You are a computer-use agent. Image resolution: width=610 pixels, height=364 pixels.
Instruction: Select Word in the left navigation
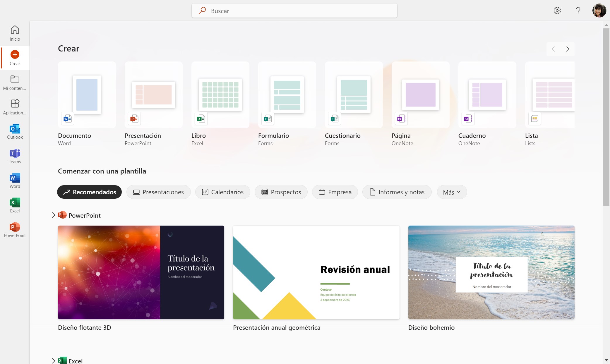click(x=14, y=181)
